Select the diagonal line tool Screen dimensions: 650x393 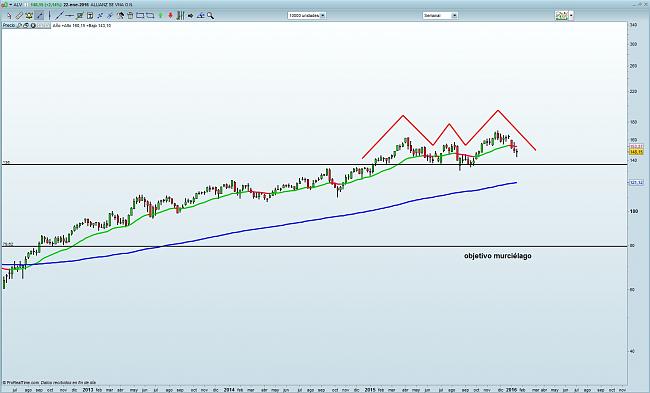pos(59,16)
